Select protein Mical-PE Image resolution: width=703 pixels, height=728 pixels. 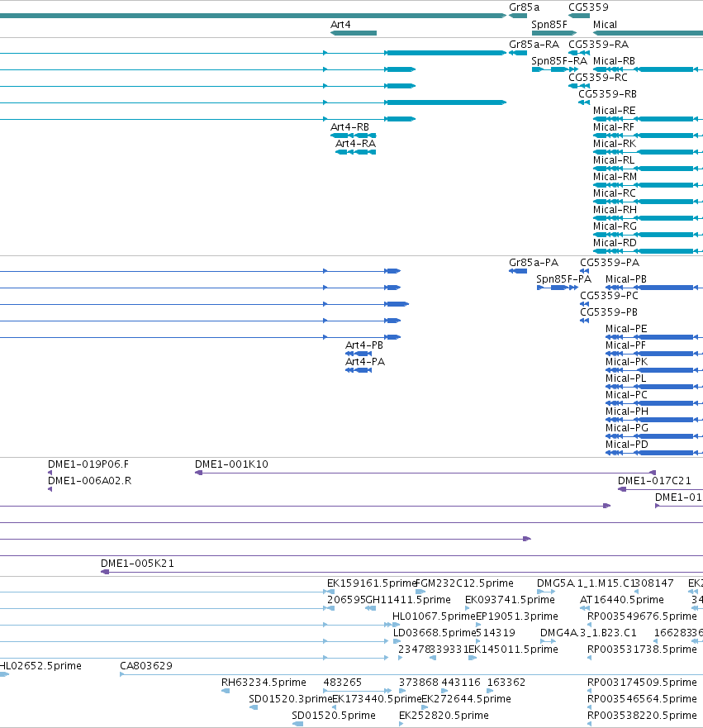[x=654, y=337]
